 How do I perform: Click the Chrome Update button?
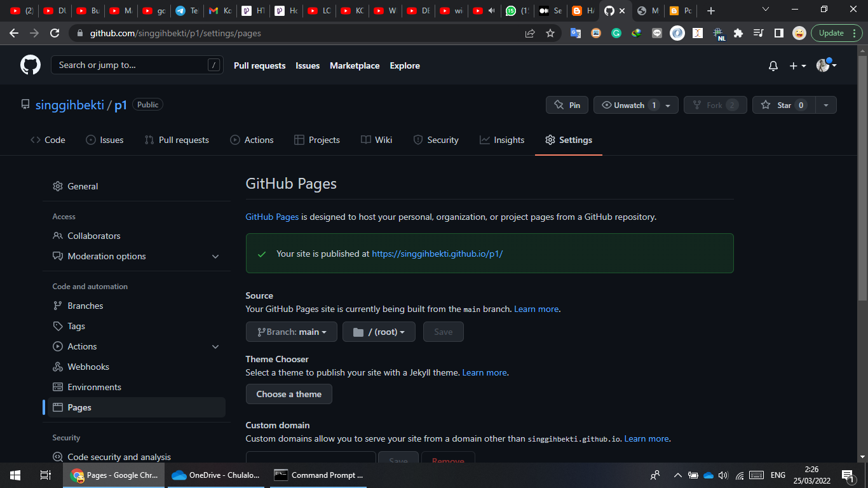point(836,33)
